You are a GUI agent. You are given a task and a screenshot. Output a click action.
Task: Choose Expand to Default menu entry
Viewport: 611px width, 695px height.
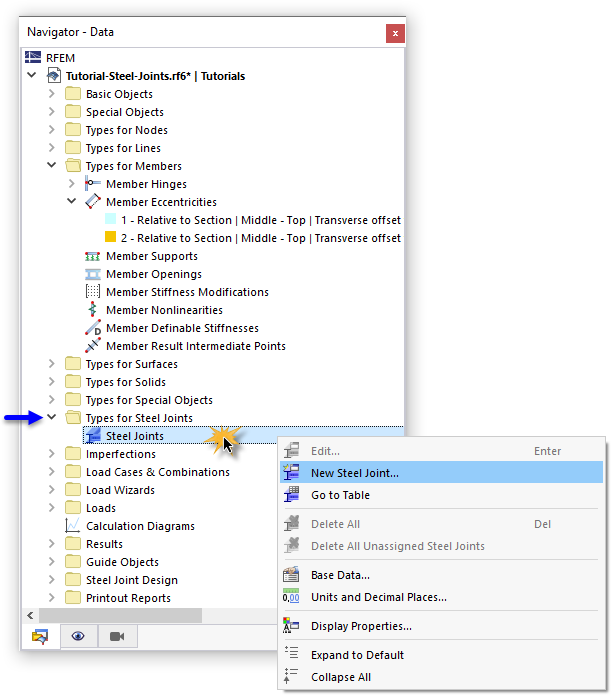coord(442,655)
